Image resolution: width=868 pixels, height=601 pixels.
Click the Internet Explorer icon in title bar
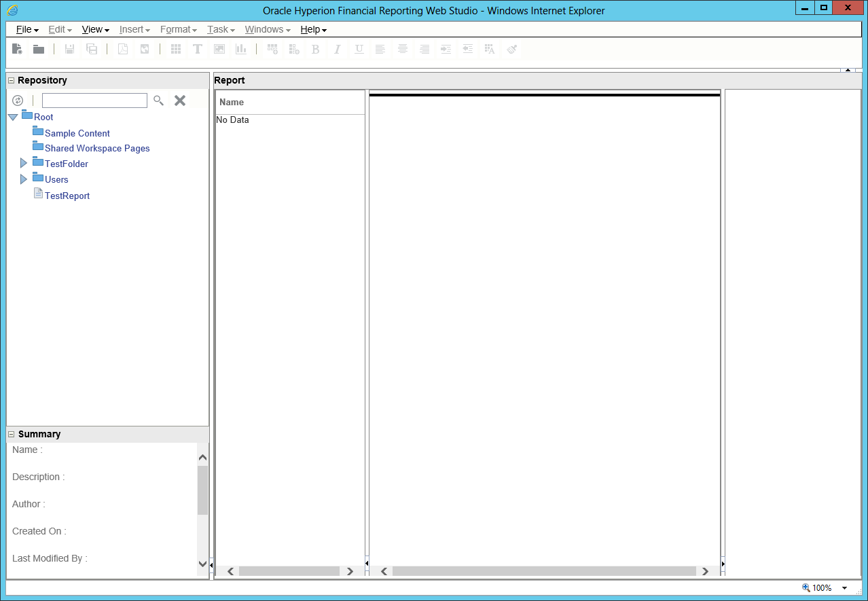12,10
